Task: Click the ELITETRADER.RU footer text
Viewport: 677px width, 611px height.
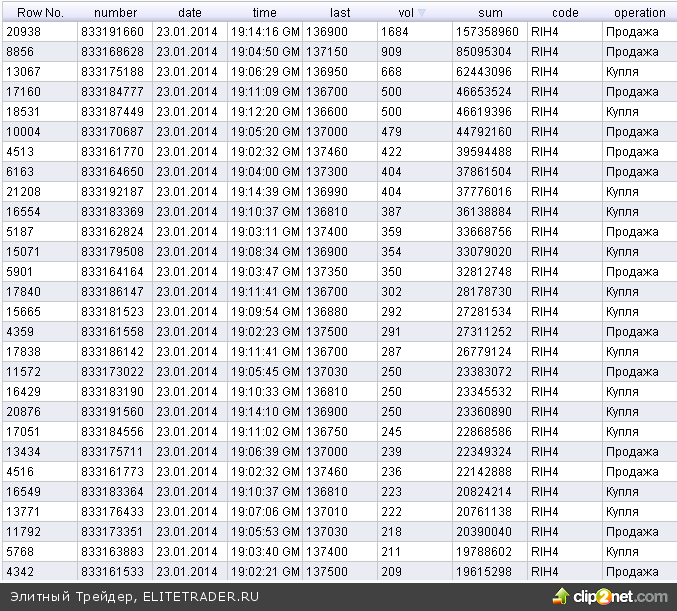Action: tap(201, 597)
